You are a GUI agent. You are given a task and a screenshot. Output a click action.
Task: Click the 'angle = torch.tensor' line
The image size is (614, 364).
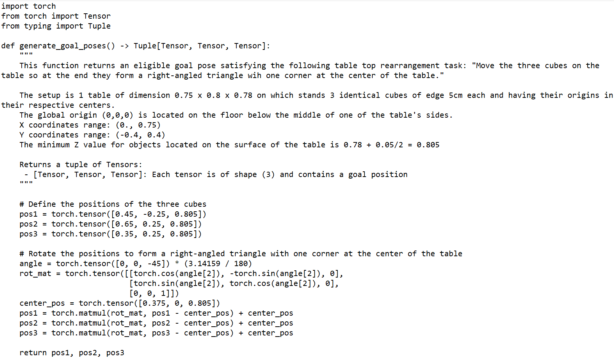pyautogui.click(x=136, y=263)
